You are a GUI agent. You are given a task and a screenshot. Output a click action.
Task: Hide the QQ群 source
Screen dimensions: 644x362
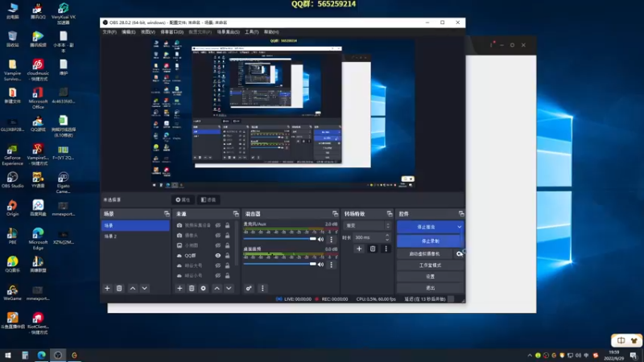[218, 255]
